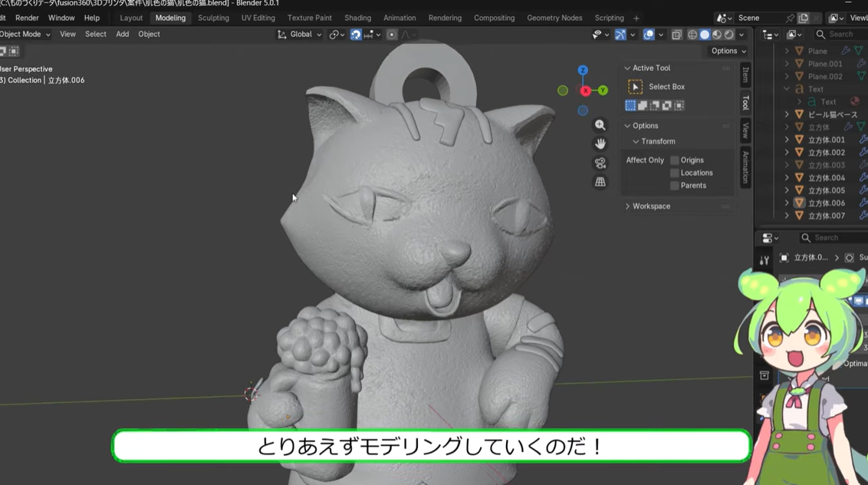Check the Locations option in Transform panel

(x=676, y=172)
